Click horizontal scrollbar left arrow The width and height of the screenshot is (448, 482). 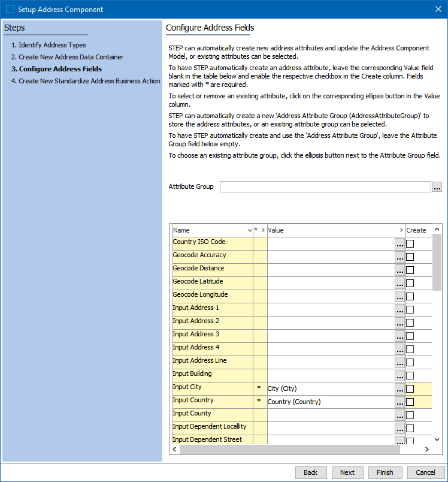pyautogui.click(x=174, y=450)
